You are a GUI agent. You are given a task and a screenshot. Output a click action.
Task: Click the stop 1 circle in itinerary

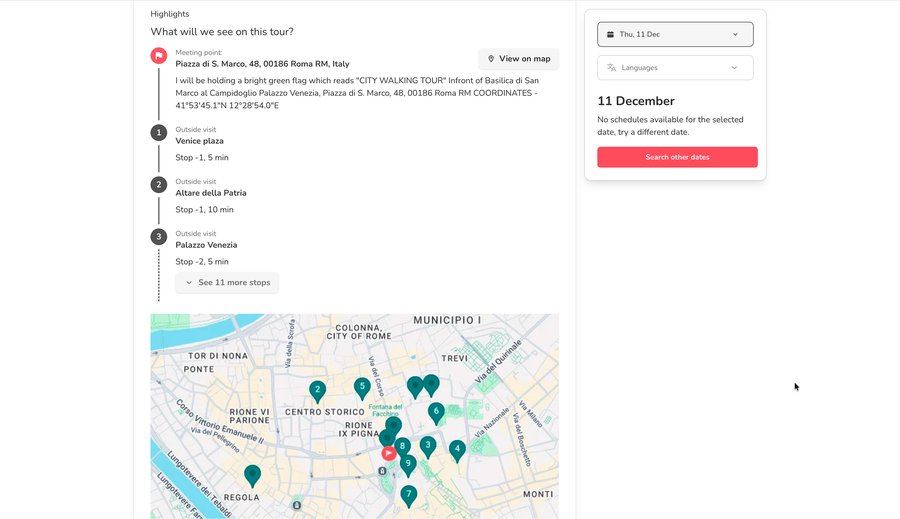158,133
